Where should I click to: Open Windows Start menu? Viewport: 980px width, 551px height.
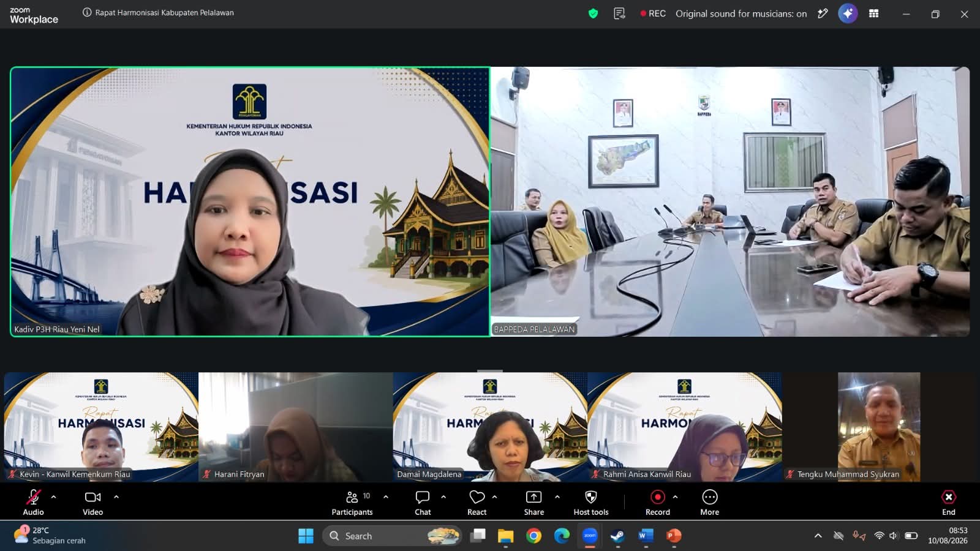306,536
